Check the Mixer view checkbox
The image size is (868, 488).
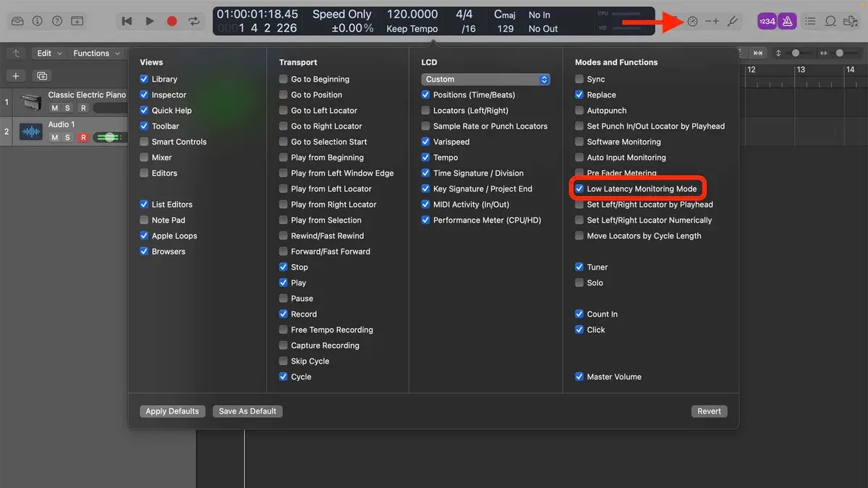click(x=145, y=158)
